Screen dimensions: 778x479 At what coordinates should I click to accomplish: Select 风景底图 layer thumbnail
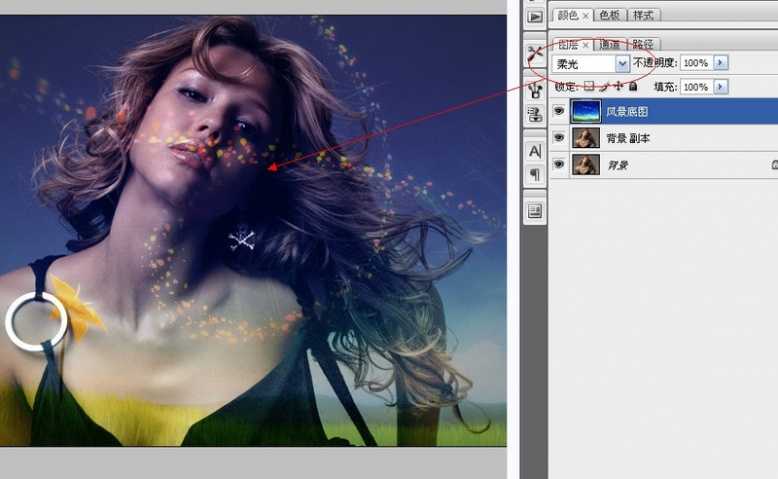[x=585, y=111]
